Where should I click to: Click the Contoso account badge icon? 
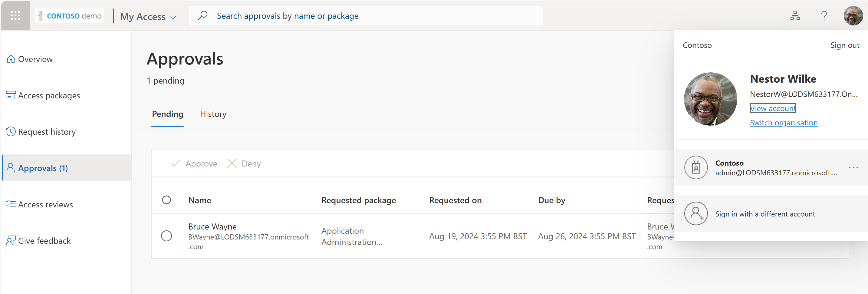click(696, 167)
